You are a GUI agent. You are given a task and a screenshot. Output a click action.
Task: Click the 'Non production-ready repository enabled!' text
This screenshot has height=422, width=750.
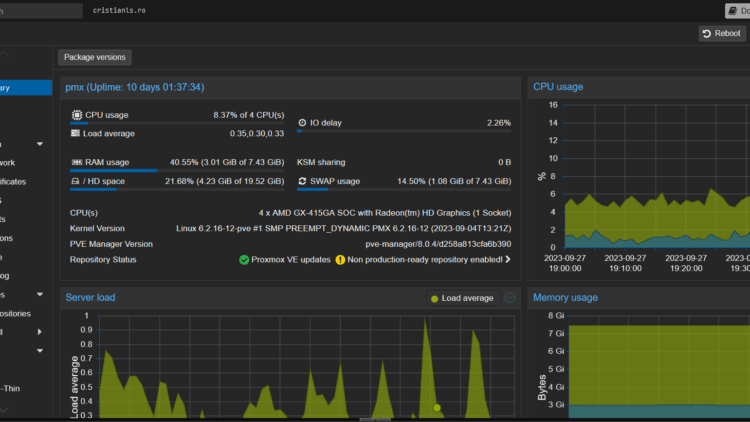(x=425, y=260)
